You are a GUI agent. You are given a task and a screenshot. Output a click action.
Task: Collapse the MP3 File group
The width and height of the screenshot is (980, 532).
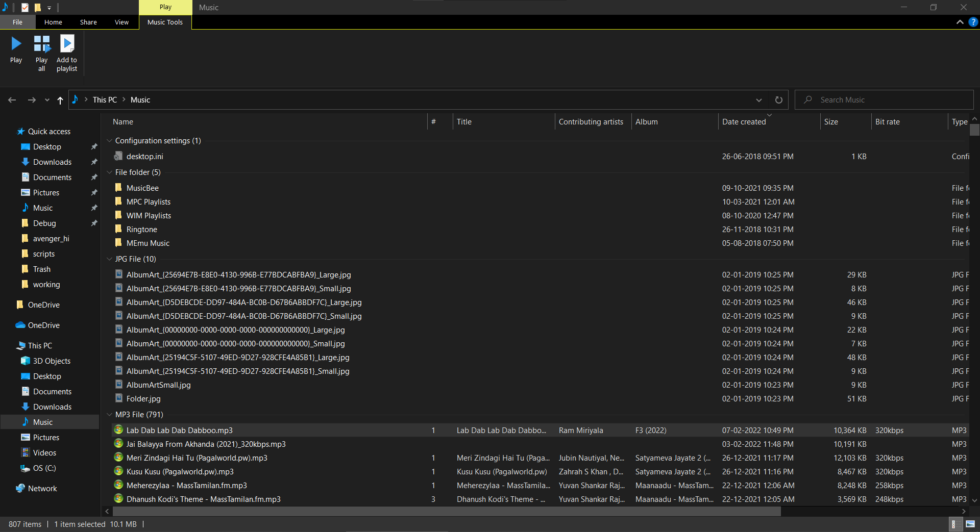[x=109, y=415]
